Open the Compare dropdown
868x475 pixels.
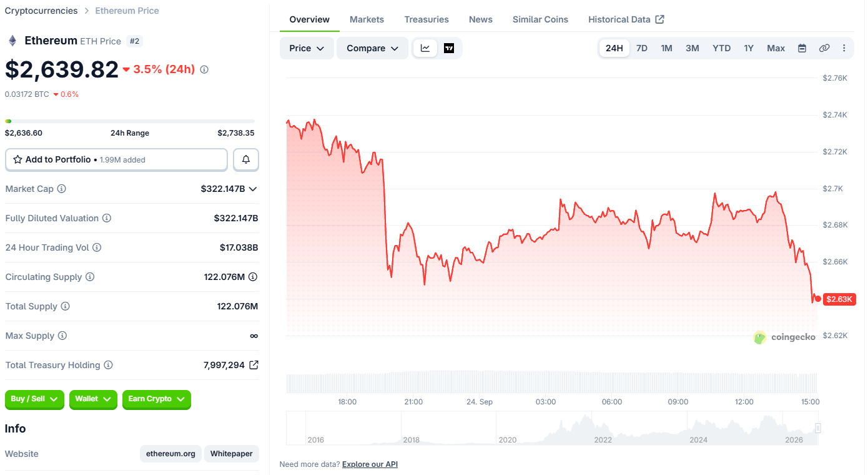(373, 48)
